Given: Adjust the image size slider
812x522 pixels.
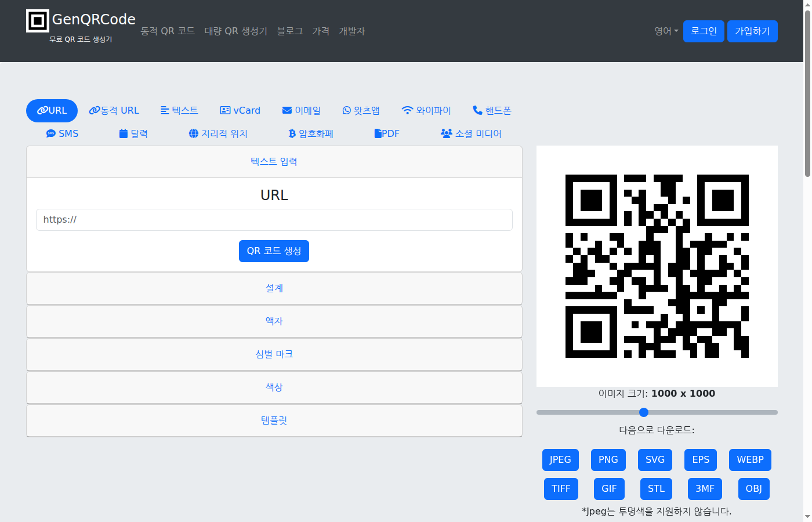Looking at the screenshot, I should pos(643,412).
